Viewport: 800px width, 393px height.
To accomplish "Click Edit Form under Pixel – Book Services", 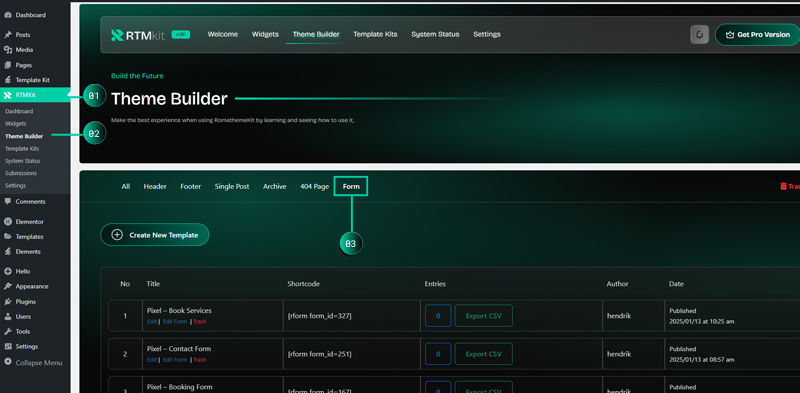I will [x=175, y=322].
